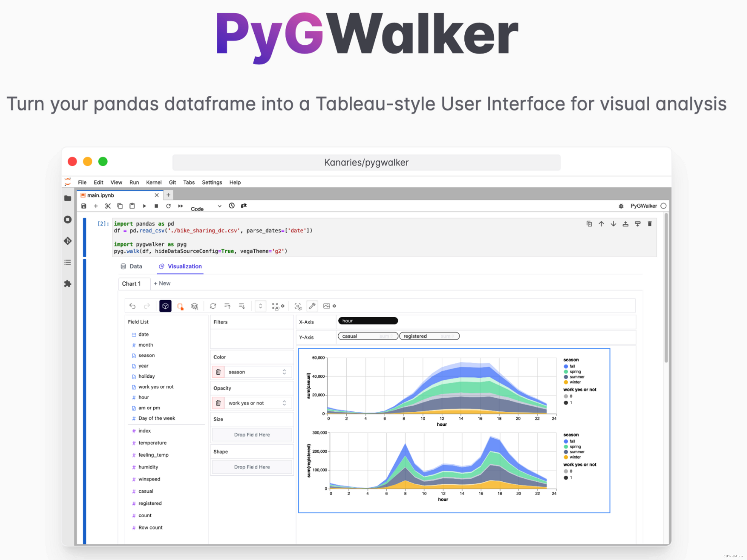This screenshot has height=560, width=747.
Task: Run the selected cell with play icon
Action: (x=144, y=206)
